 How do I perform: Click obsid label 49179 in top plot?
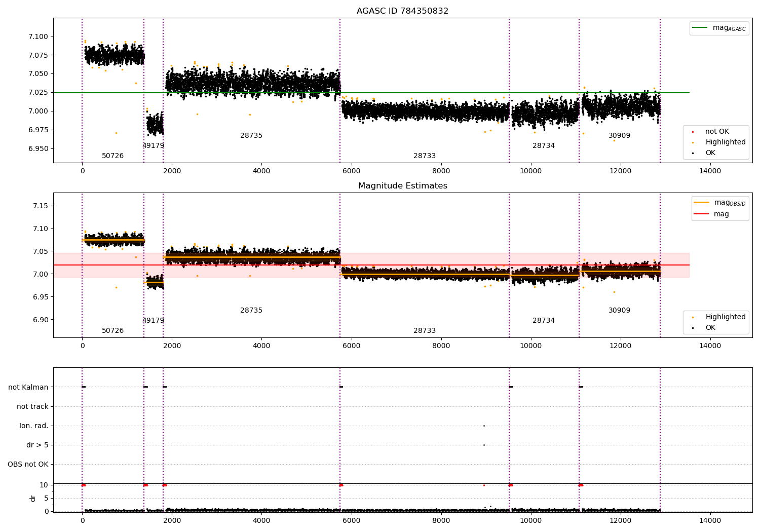pos(153,146)
